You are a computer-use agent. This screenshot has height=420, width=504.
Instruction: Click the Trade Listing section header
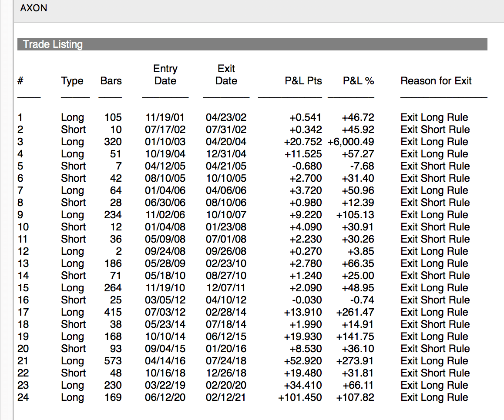point(252,44)
